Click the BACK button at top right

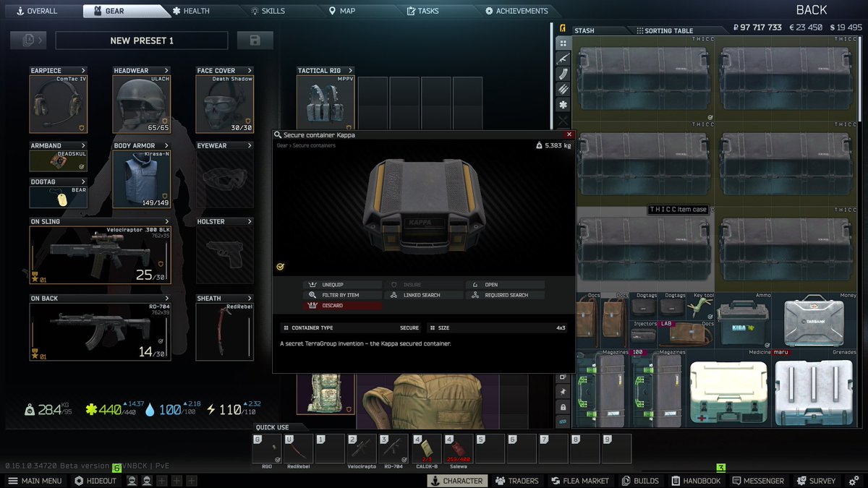click(x=812, y=10)
